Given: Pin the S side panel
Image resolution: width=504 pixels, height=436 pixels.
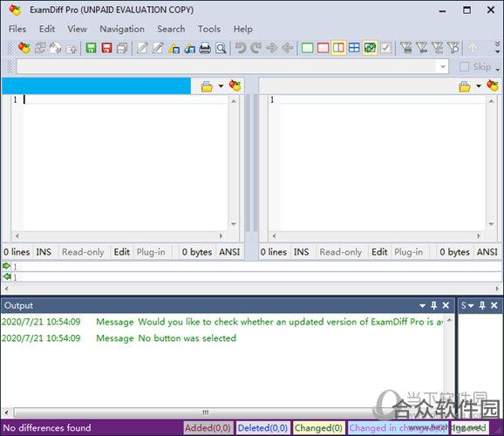Looking at the screenshot, I should tap(482, 305).
